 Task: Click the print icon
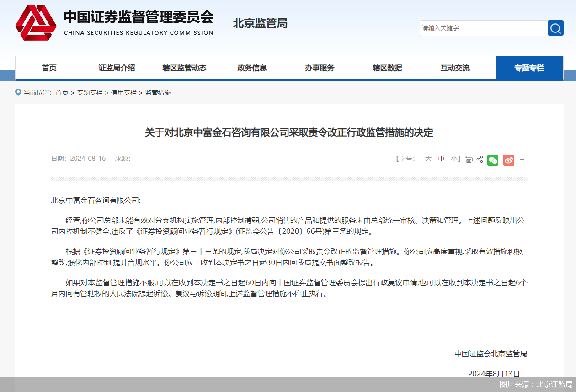[469, 159]
